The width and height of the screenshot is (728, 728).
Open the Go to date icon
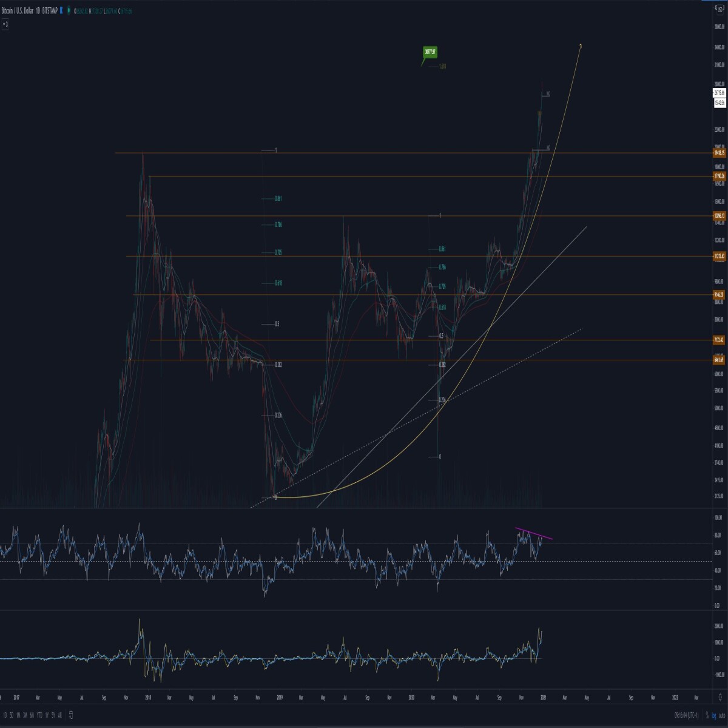[x=71, y=716]
